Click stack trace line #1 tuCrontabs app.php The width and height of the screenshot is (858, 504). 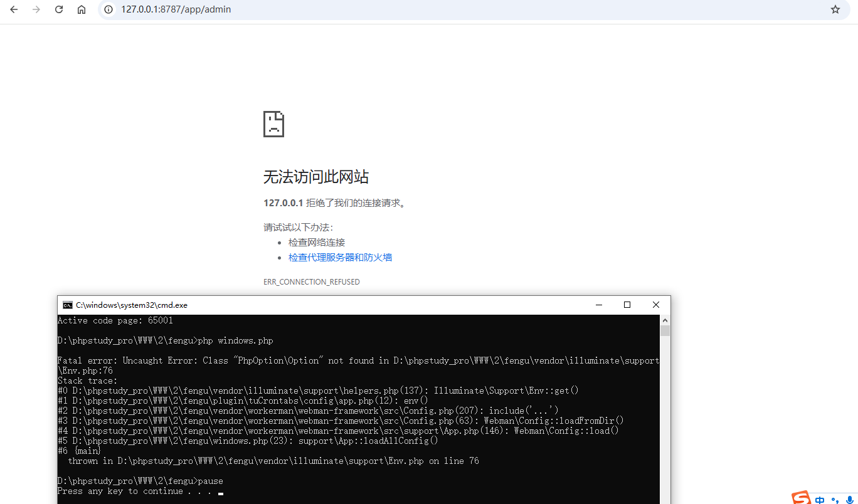243,401
